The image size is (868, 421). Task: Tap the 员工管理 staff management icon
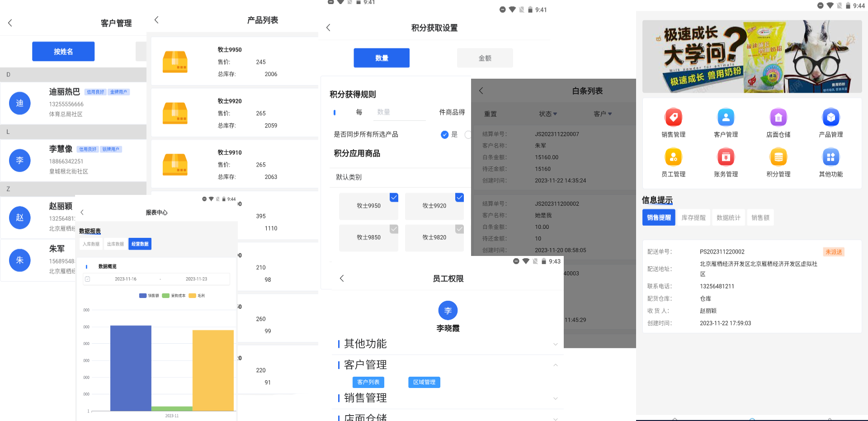673,158
